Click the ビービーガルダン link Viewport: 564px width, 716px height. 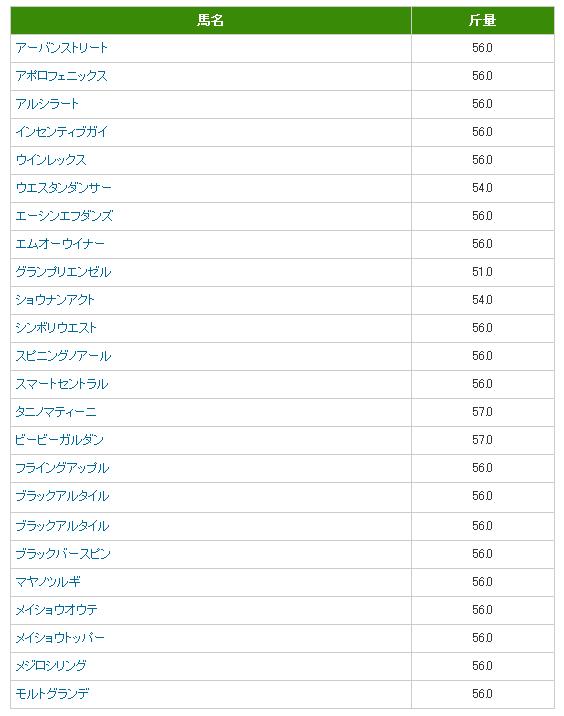coord(59,440)
